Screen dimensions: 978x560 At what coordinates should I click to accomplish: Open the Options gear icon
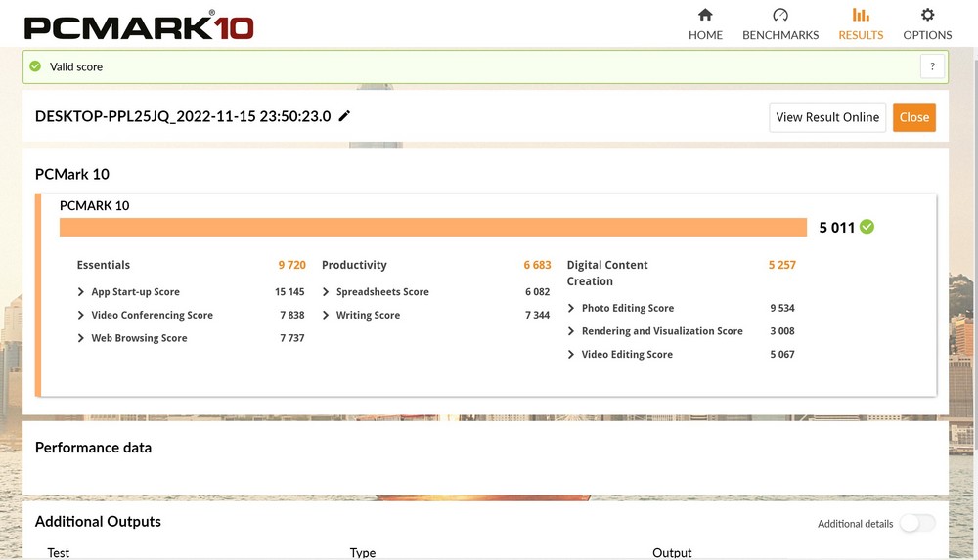coord(927,15)
